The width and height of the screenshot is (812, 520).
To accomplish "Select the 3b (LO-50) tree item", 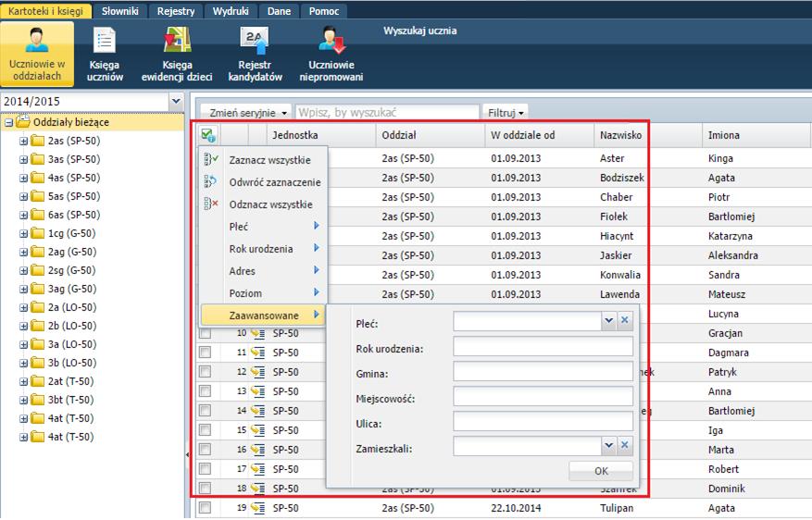I will 72,363.
